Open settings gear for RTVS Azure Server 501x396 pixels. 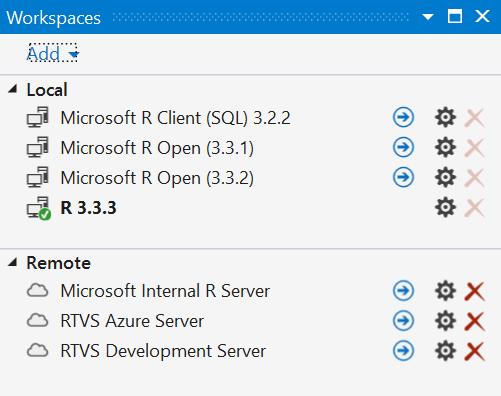445,321
